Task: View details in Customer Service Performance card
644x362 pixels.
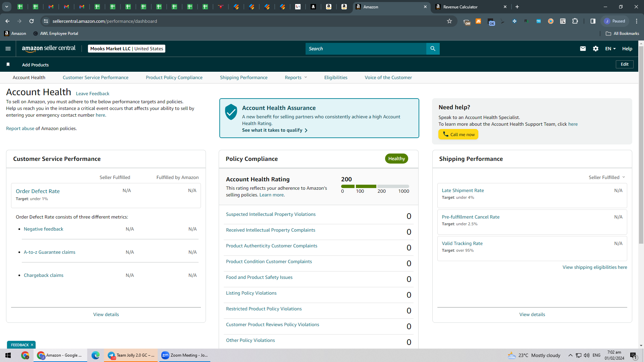Action: 106,314
